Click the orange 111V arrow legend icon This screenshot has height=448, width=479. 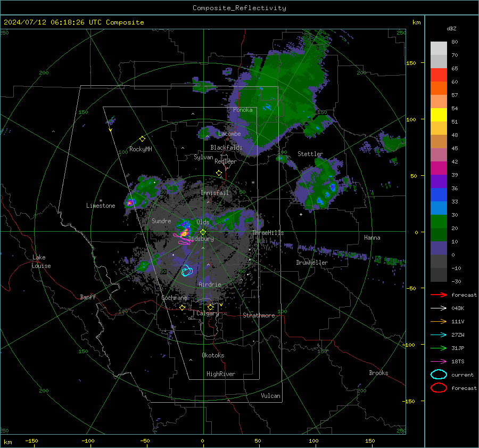point(439,321)
